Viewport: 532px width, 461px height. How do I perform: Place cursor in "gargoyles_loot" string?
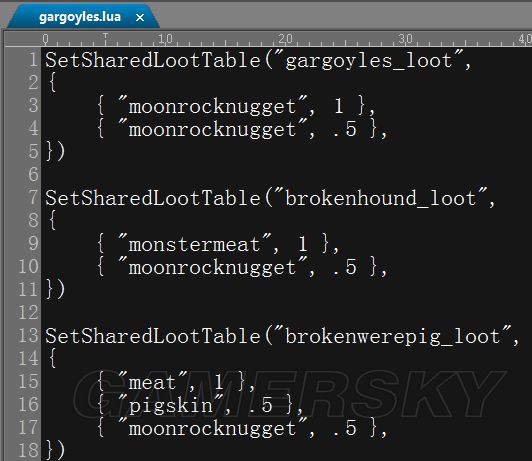369,61
